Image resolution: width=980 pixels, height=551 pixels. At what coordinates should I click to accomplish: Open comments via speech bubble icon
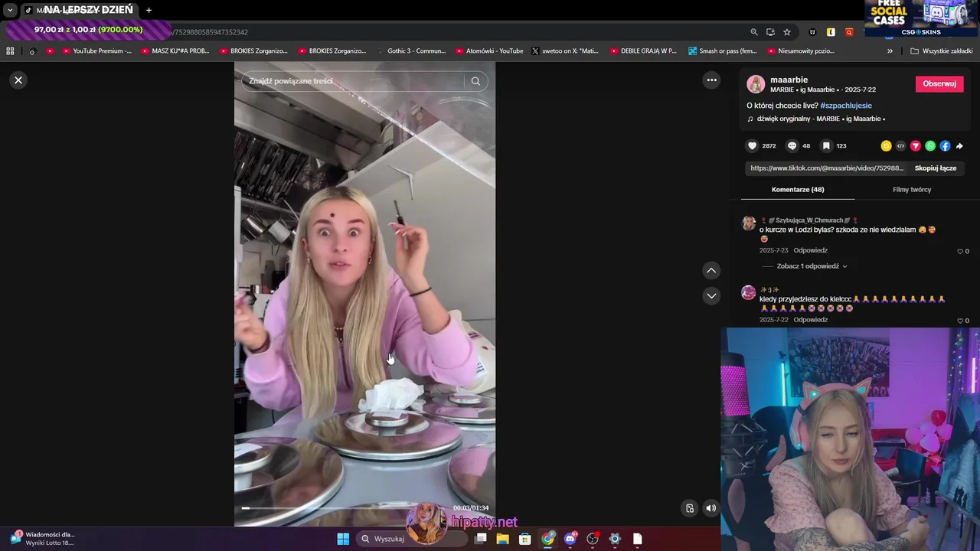pyautogui.click(x=792, y=145)
